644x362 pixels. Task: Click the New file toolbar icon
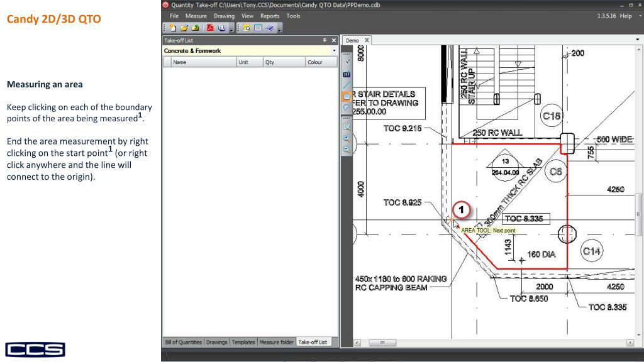click(173, 28)
